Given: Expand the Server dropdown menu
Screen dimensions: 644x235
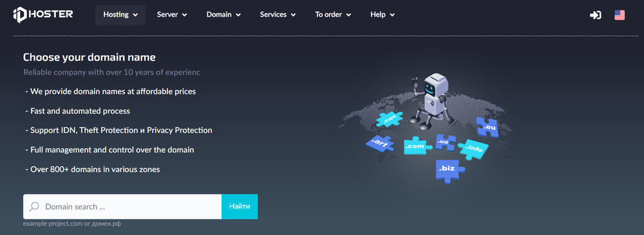Looking at the screenshot, I should pyautogui.click(x=172, y=15).
